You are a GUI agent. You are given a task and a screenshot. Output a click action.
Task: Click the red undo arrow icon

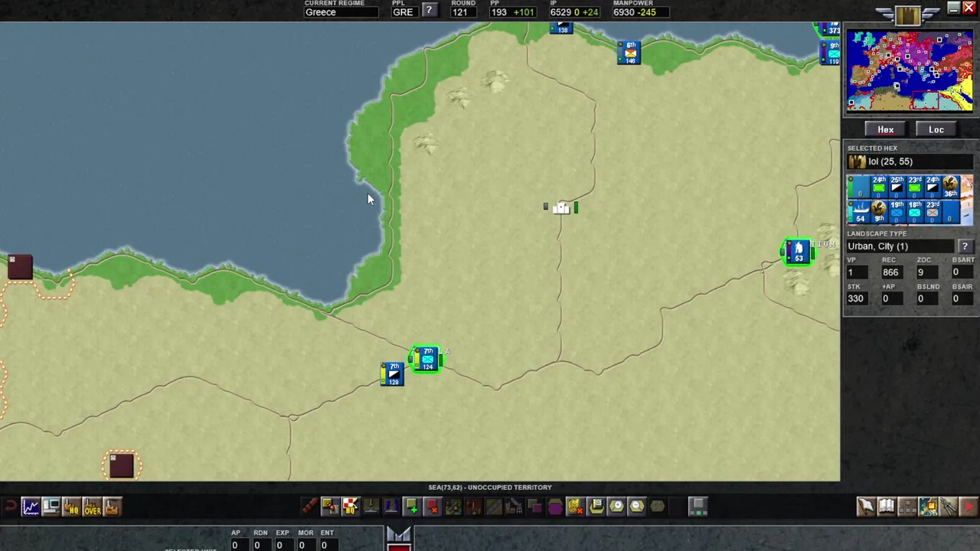[11, 507]
